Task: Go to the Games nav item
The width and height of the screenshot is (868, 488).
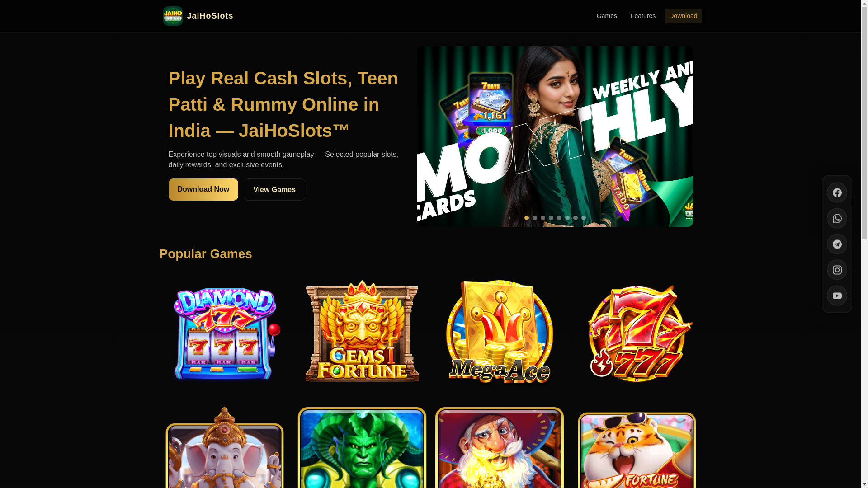Action: [607, 16]
